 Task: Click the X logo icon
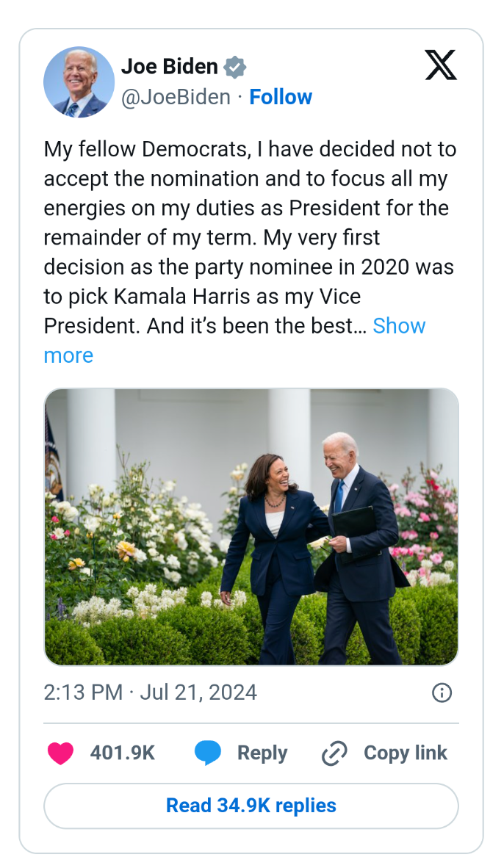coord(441,66)
